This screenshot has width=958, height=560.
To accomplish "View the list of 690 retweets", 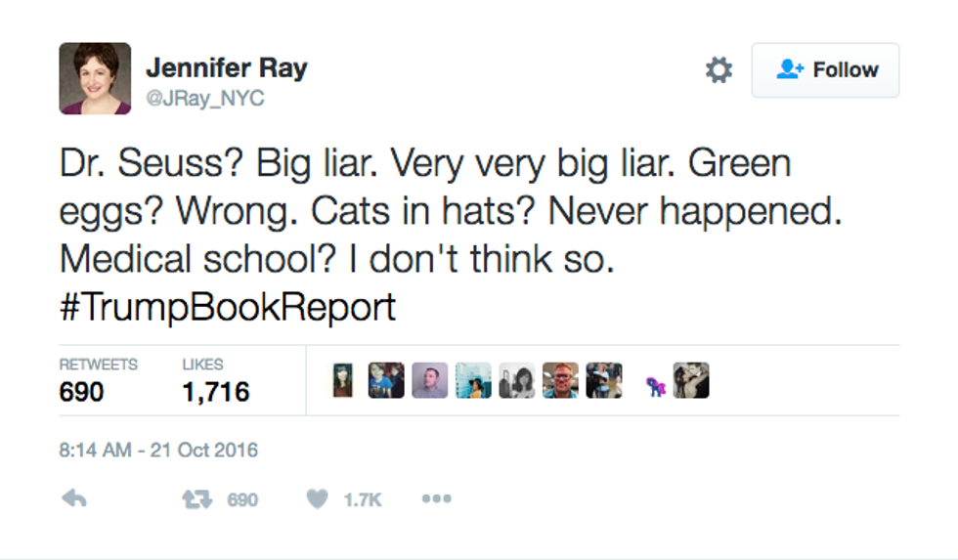I will (x=99, y=380).
